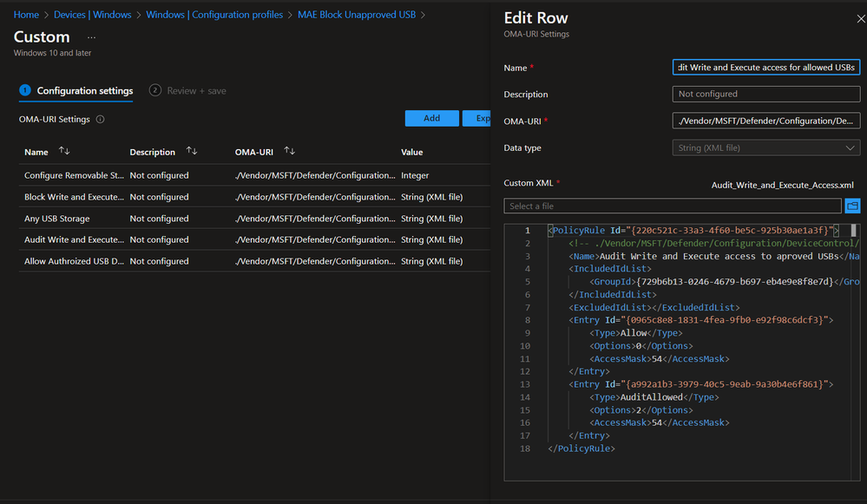Sort table by Name column arrows

click(64, 151)
